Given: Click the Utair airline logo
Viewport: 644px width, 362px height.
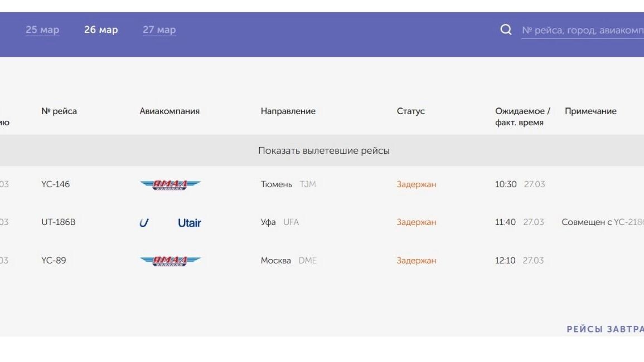Looking at the screenshot, I should tap(170, 223).
